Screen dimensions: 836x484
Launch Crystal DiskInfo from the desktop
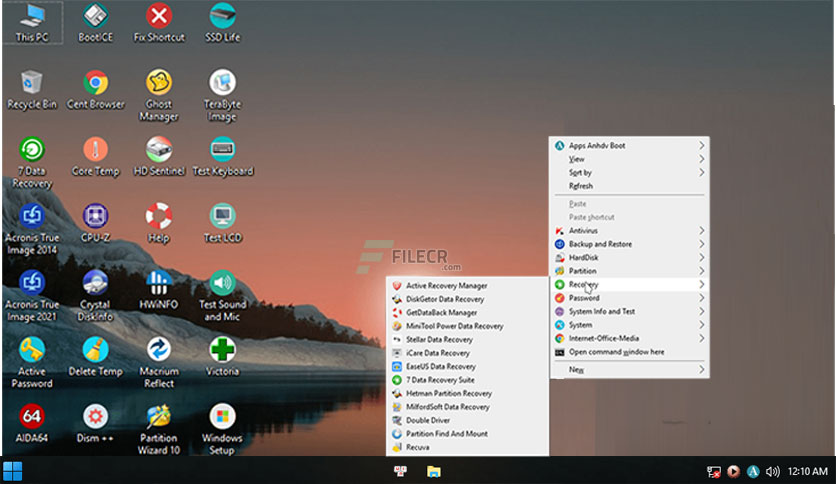pyautogui.click(x=96, y=283)
